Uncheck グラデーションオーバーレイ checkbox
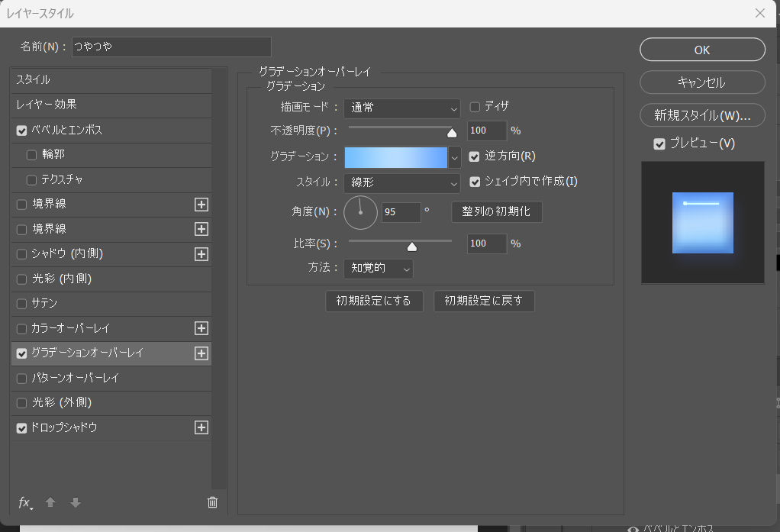This screenshot has height=532, width=780. [x=21, y=353]
